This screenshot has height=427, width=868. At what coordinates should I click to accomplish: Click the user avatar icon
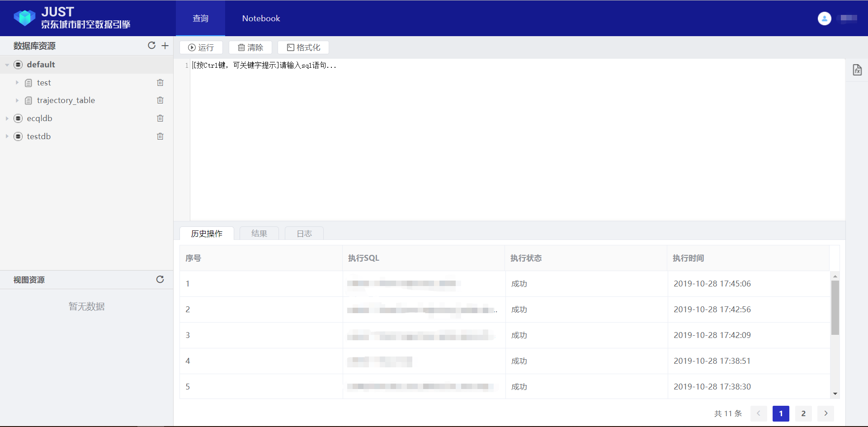pyautogui.click(x=824, y=19)
